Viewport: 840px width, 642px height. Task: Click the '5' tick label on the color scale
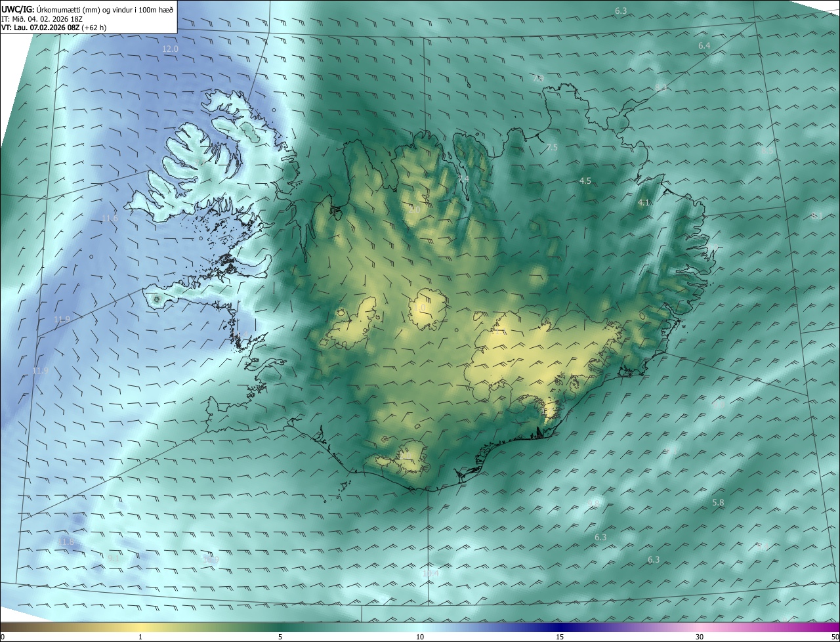point(280,637)
